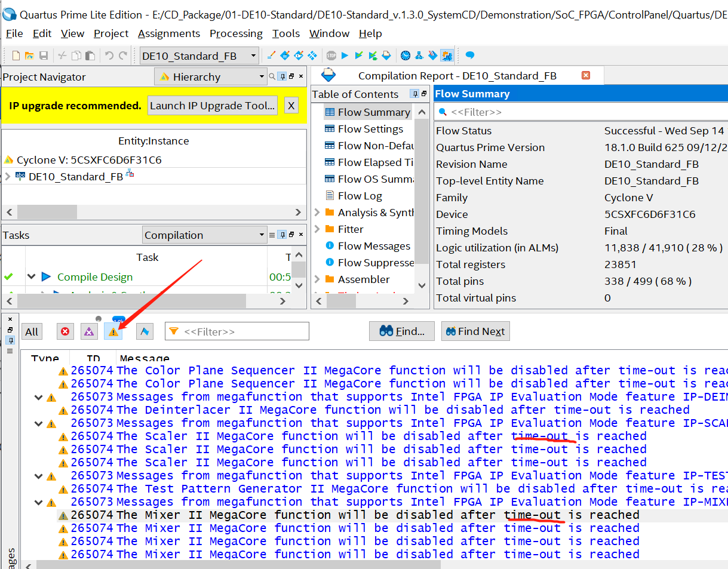Toggle the Messages panel pin
Screen dimensions: 728x569
point(10,340)
